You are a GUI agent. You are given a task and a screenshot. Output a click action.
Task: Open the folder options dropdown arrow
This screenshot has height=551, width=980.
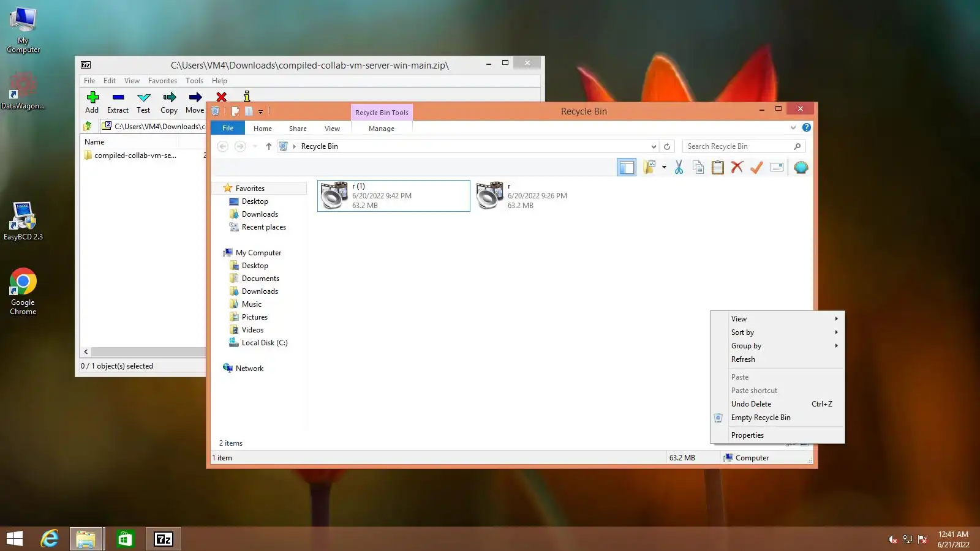click(x=664, y=167)
